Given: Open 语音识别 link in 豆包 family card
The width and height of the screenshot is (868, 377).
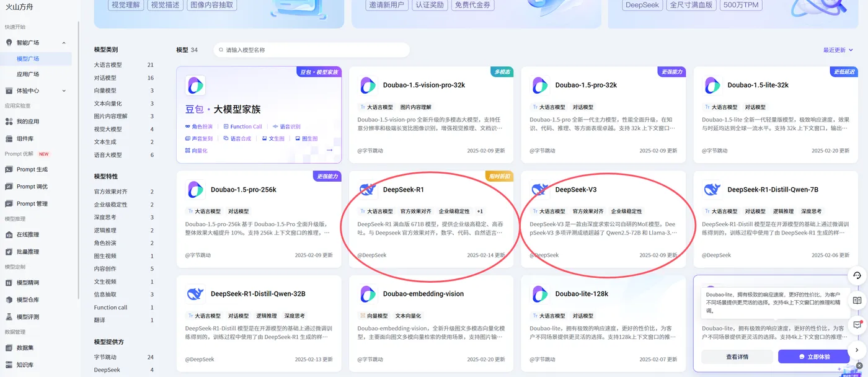Looking at the screenshot, I should point(286,126).
